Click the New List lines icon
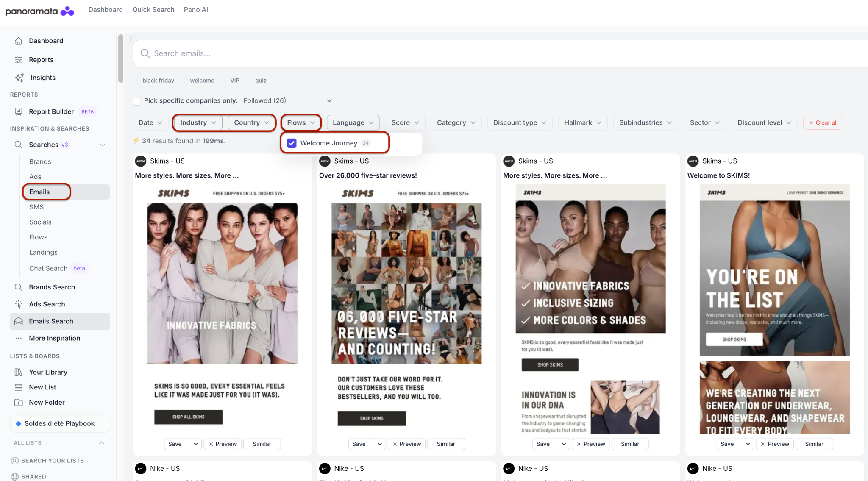Image resolution: width=868 pixels, height=481 pixels. tap(19, 387)
